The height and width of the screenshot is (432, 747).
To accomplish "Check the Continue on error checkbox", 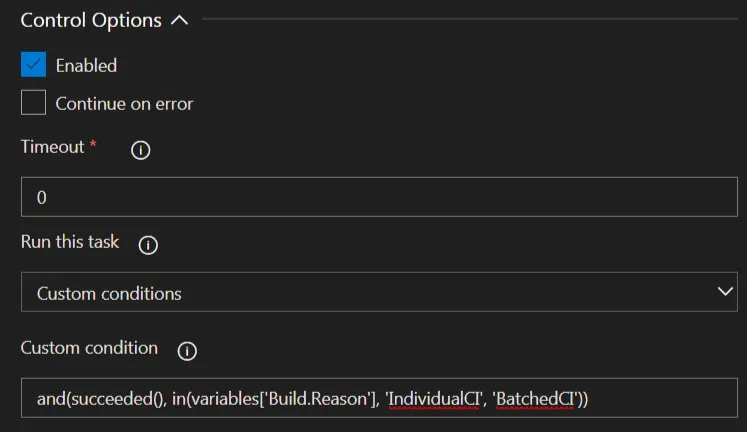I will click(x=33, y=102).
